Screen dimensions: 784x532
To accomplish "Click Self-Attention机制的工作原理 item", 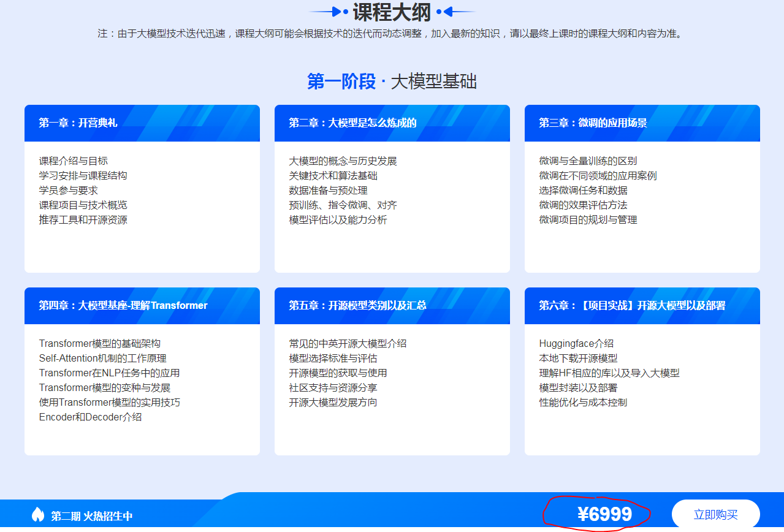I will [x=102, y=358].
